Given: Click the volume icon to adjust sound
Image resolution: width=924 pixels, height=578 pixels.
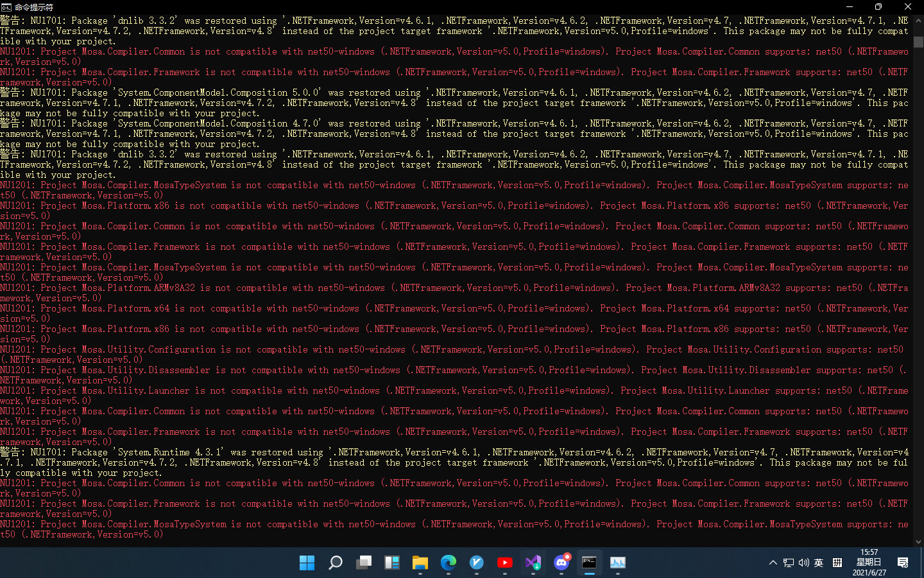Looking at the screenshot, I should point(804,563).
